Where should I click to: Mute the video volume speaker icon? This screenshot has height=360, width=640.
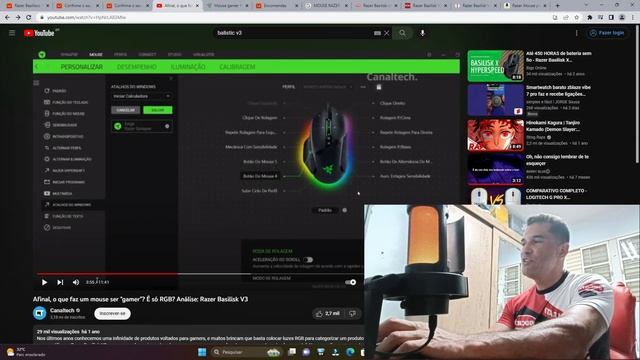76,282
